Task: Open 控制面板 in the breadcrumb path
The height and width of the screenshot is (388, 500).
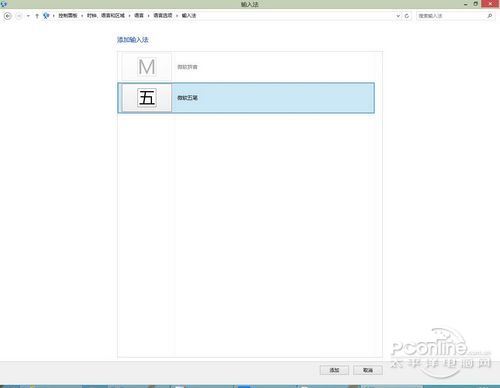Action: tap(68, 16)
